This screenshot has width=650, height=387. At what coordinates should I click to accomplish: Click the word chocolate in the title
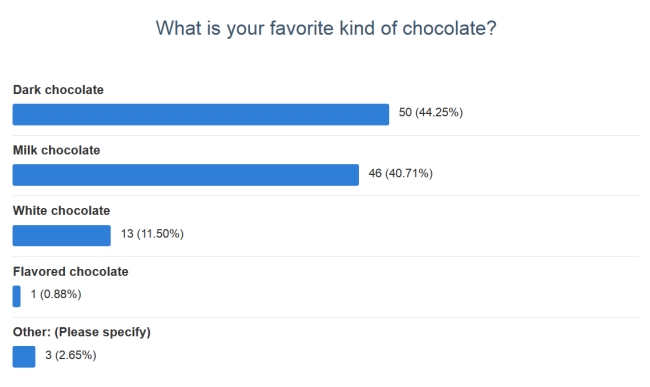click(444, 28)
